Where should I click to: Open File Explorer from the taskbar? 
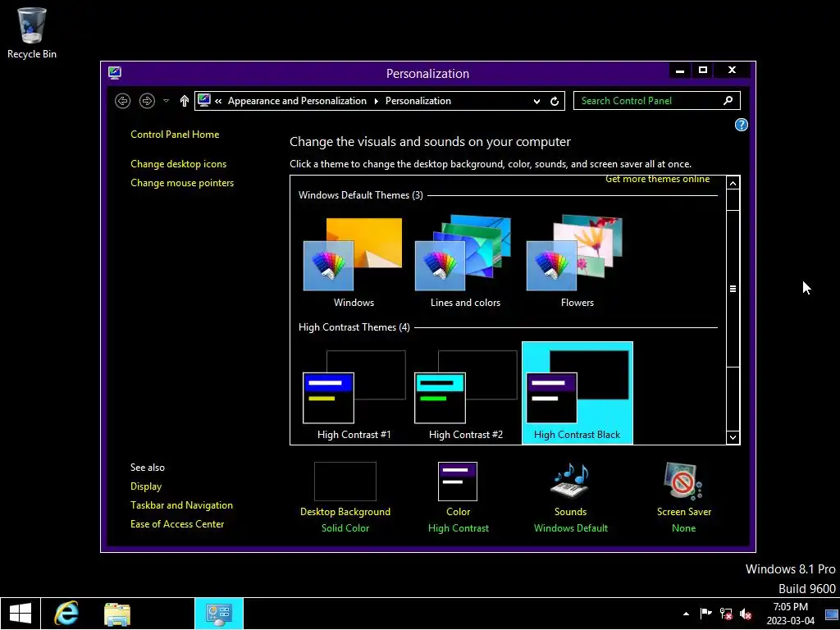(116, 614)
